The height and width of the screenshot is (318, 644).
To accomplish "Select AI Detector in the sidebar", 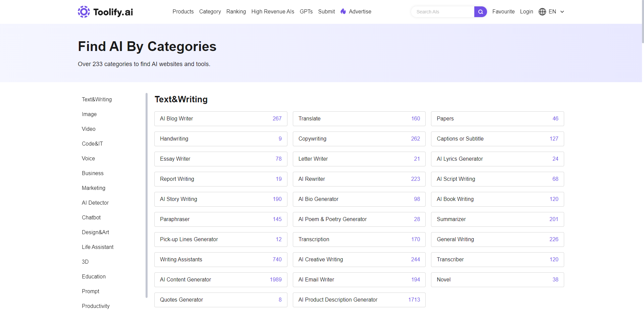I will point(95,203).
